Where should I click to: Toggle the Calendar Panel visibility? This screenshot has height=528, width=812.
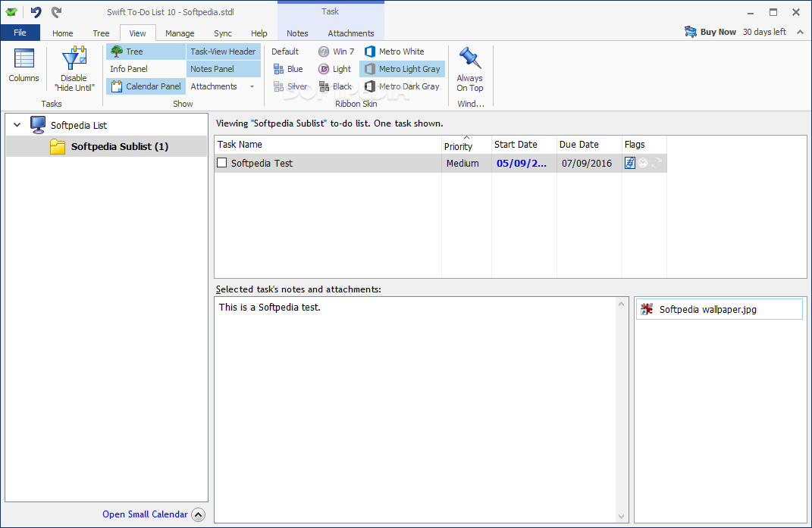tap(146, 86)
